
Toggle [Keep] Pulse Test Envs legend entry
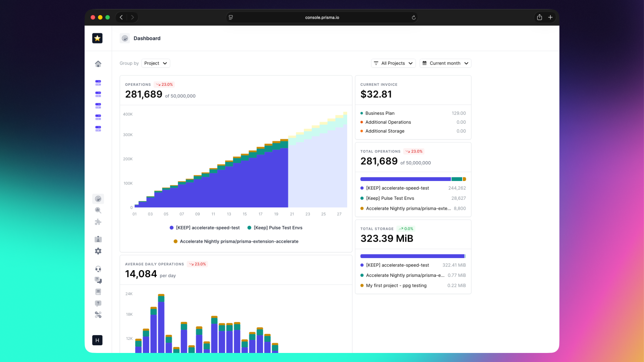275,228
